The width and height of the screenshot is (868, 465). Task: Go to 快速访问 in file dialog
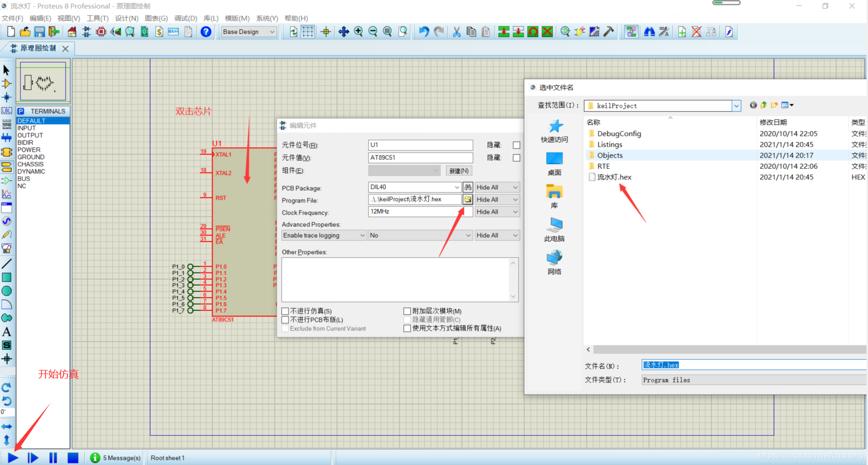point(554,131)
